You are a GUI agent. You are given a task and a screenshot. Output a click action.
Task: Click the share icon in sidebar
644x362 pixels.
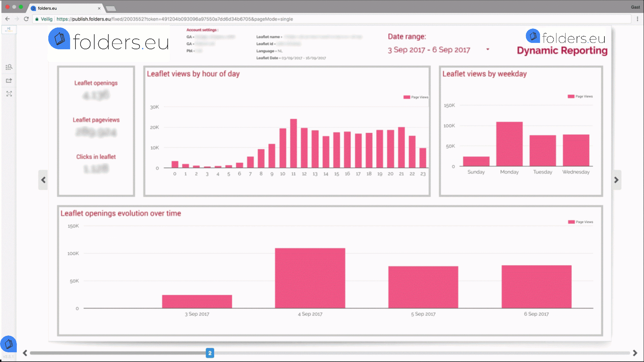9,80
